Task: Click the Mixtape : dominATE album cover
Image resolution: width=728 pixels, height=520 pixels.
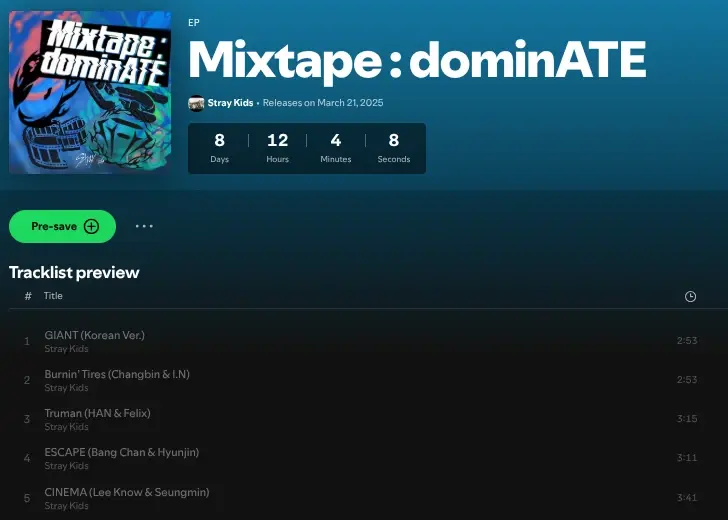Action: (x=90, y=92)
